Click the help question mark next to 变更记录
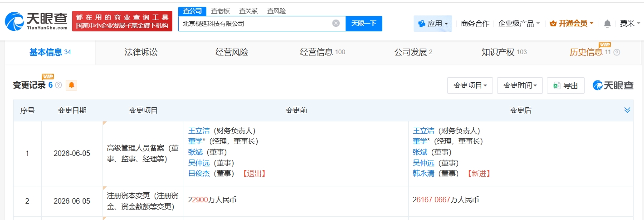 click(x=59, y=85)
